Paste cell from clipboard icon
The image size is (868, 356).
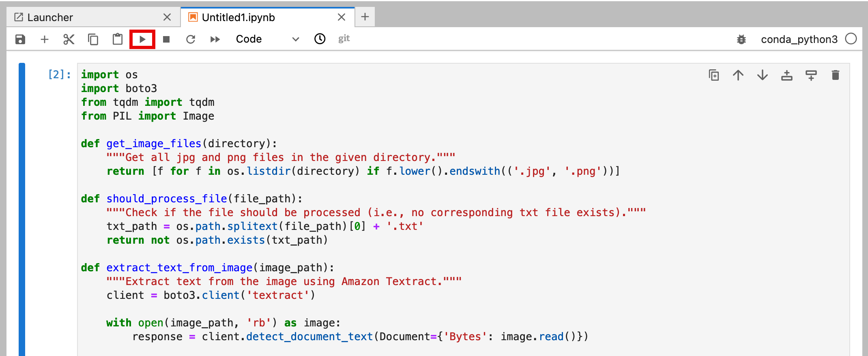click(x=118, y=39)
